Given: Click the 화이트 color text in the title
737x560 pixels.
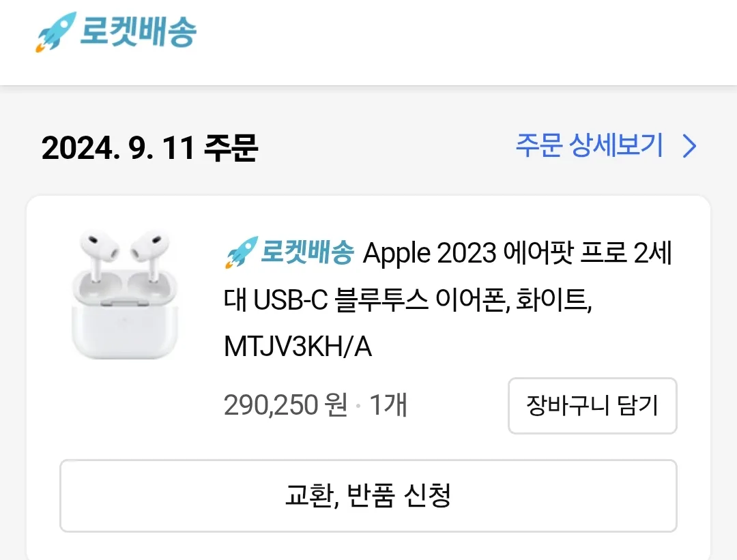Looking at the screenshot, I should click(553, 301).
